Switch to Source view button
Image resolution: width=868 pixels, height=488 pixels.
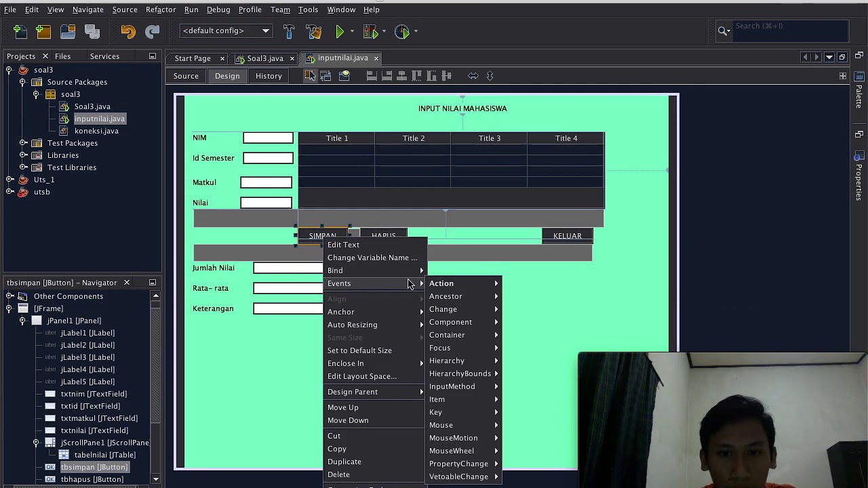click(186, 76)
